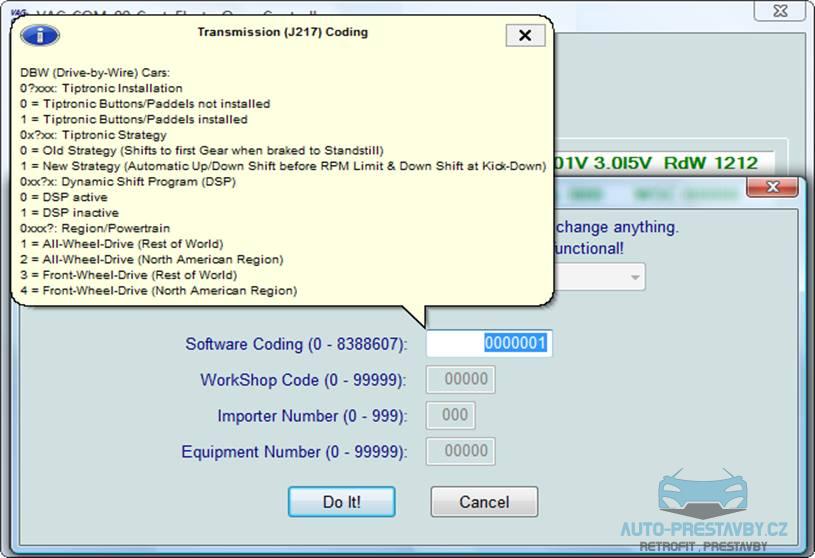Click the auto-prestavby car logo watermark
The image size is (815, 558).
(x=703, y=494)
